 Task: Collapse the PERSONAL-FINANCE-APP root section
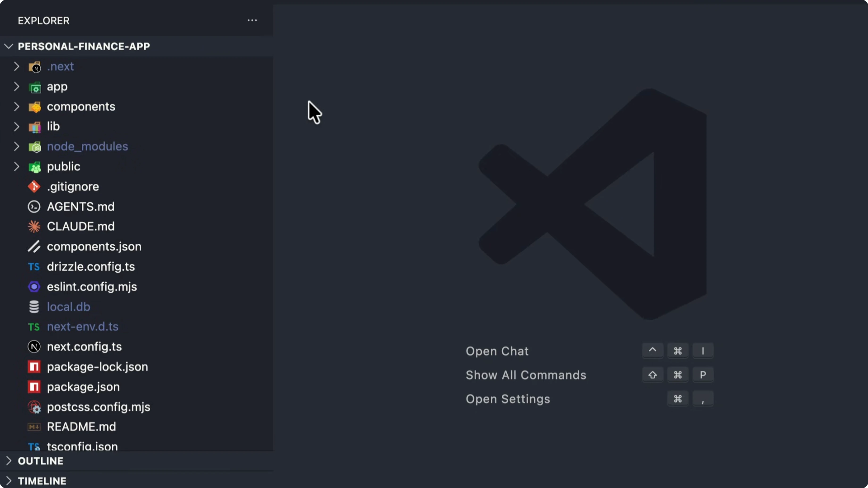(x=9, y=46)
